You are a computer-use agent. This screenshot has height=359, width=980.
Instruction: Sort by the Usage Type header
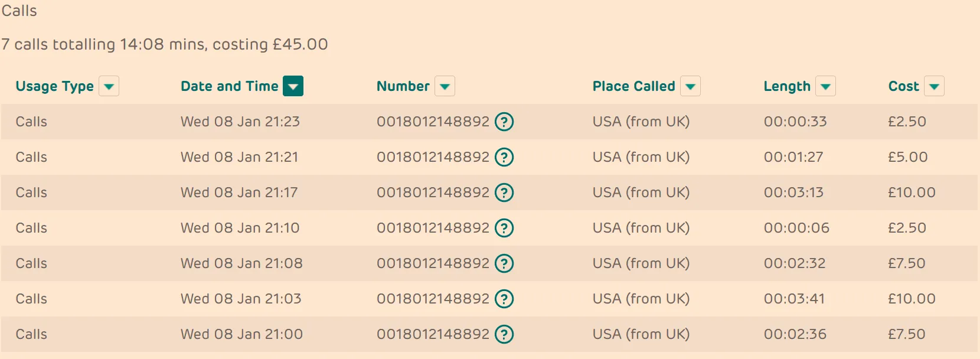[x=54, y=86]
